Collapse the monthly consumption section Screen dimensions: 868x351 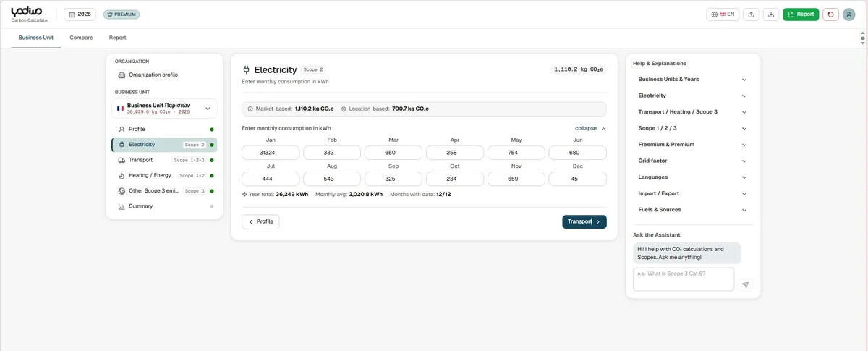tap(590, 128)
